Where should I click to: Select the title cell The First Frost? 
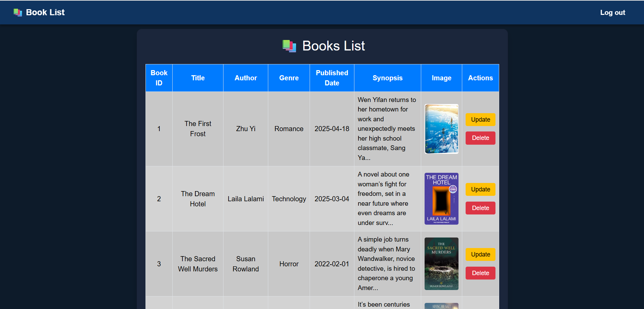click(198, 129)
